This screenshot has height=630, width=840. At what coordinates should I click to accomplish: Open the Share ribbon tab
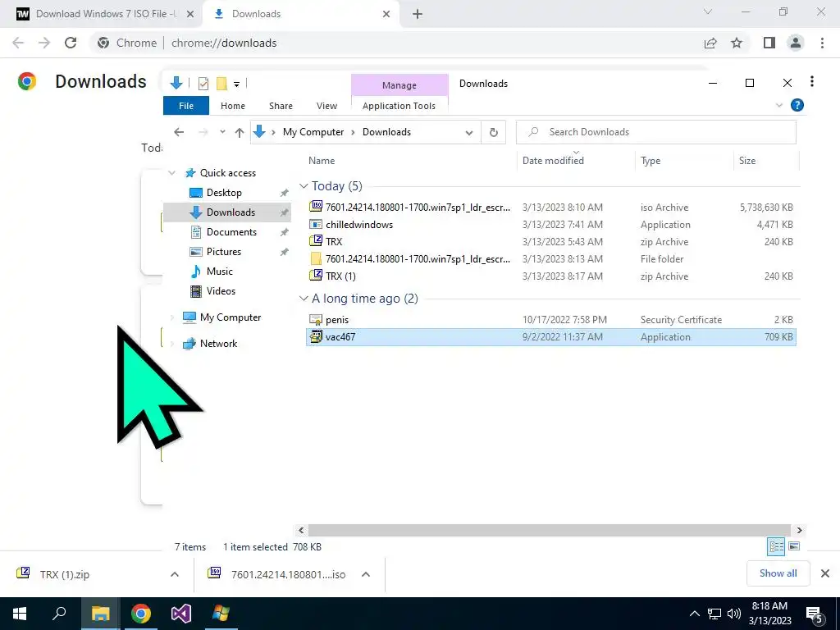[x=281, y=106]
